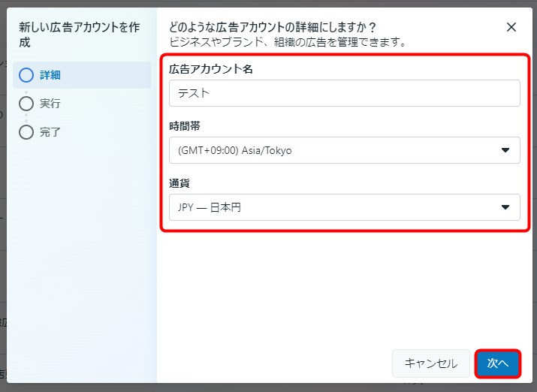
Task: Click the 広告アカウント名 field label
Action: 210,69
